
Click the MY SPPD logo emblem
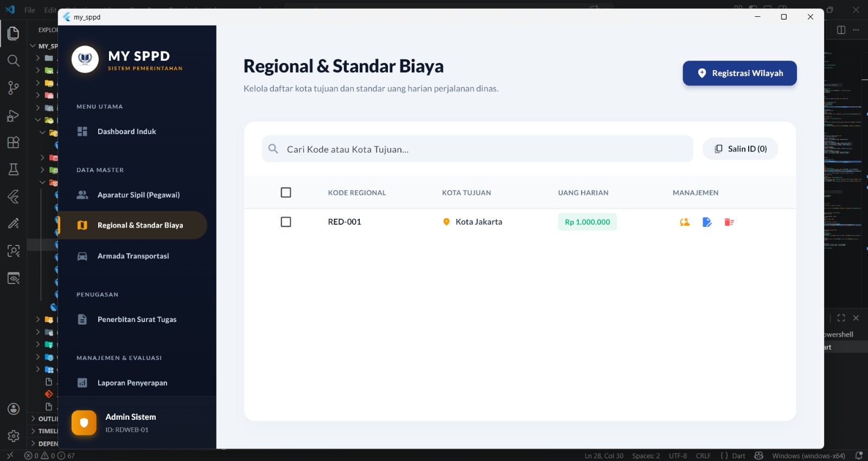[85, 59]
